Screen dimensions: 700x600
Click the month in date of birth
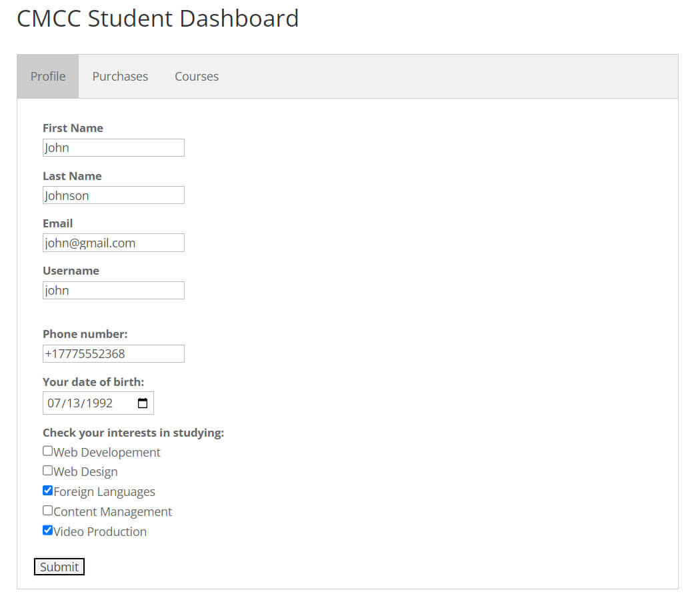tap(54, 403)
